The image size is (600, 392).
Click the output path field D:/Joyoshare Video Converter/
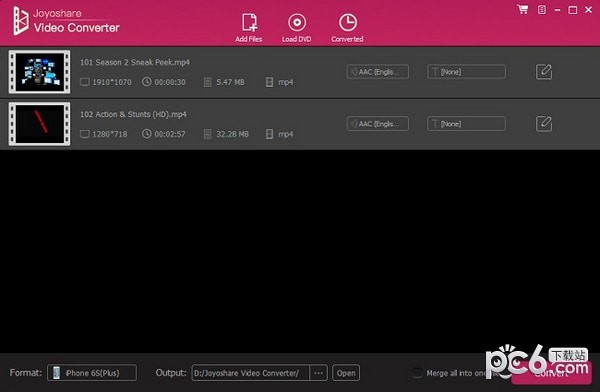(x=251, y=373)
